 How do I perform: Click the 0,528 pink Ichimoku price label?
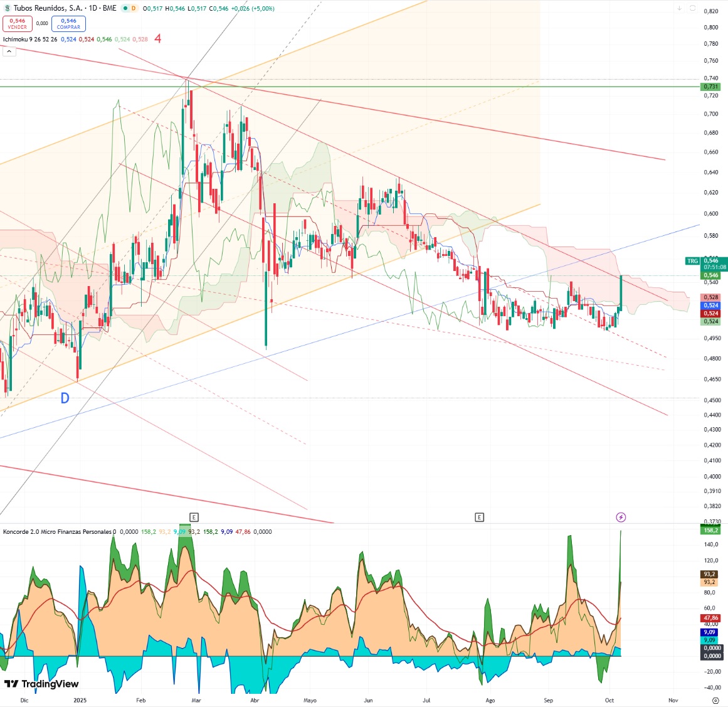pos(710,297)
